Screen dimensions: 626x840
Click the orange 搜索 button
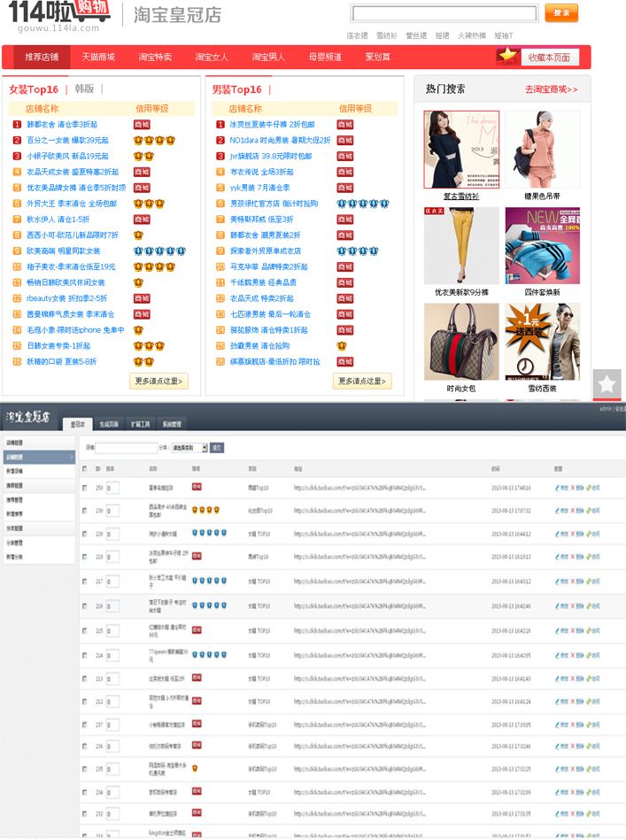pos(561,13)
